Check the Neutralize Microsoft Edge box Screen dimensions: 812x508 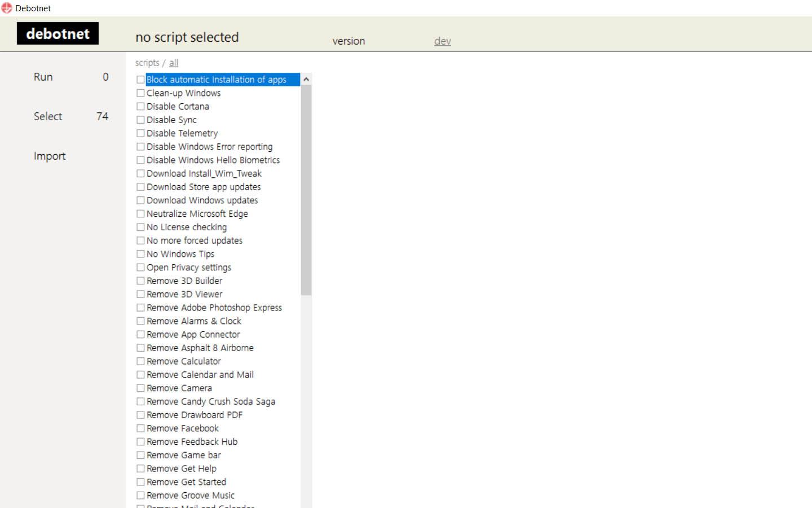pos(140,214)
